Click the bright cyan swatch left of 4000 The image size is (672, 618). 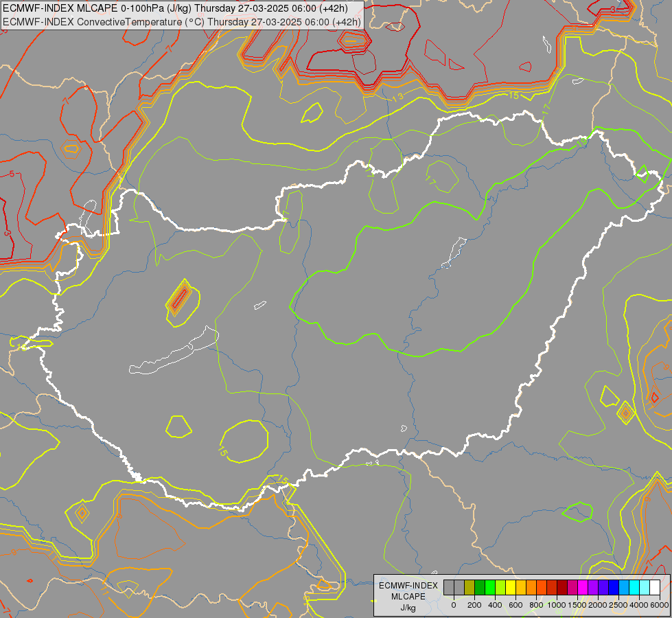tap(635, 587)
